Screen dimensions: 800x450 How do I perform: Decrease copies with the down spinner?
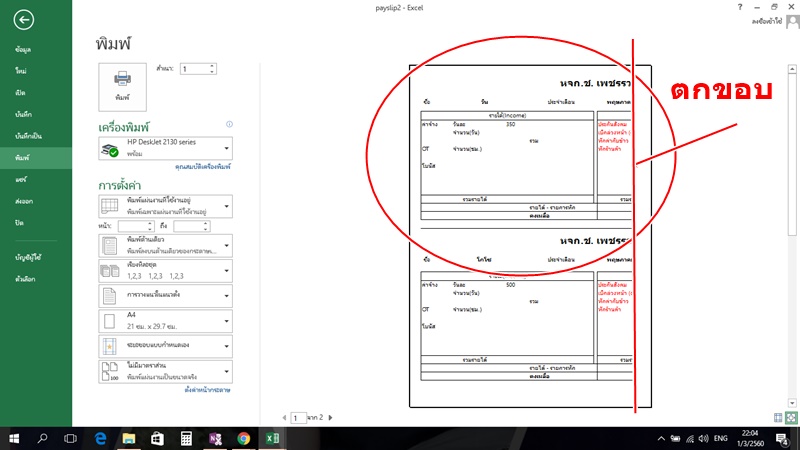212,72
